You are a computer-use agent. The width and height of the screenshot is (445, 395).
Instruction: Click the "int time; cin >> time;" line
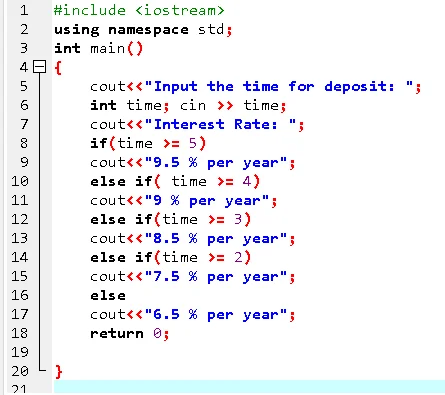pyautogui.click(x=188, y=106)
